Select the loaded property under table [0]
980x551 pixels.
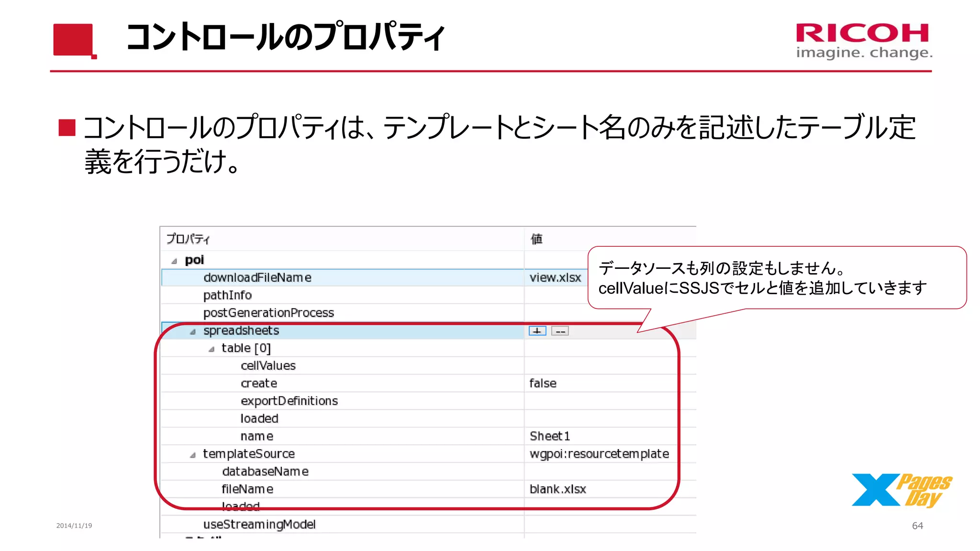click(x=259, y=419)
